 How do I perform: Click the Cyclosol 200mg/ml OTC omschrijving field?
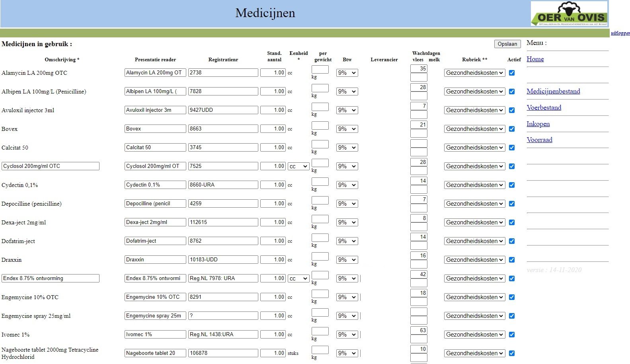51,166
